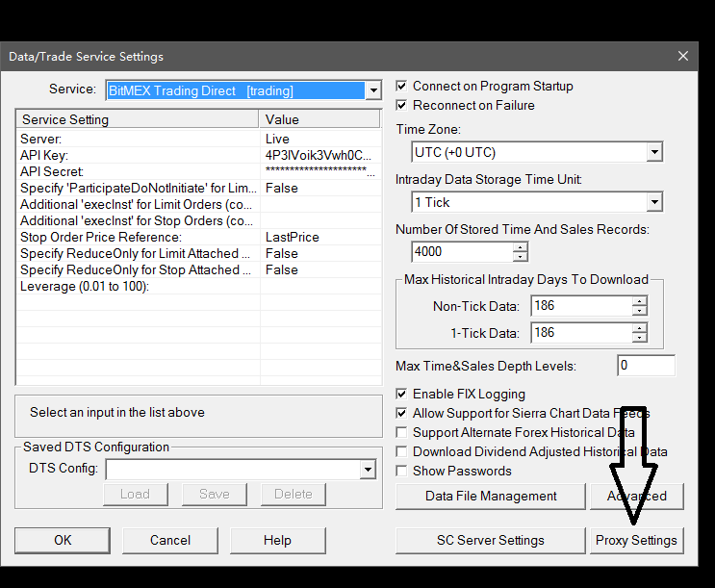Decrease 1-Tick Data days spinner

coord(639,338)
